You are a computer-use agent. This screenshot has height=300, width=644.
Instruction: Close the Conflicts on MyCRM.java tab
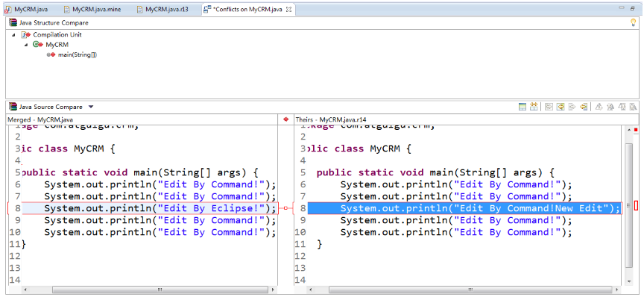tap(288, 9)
